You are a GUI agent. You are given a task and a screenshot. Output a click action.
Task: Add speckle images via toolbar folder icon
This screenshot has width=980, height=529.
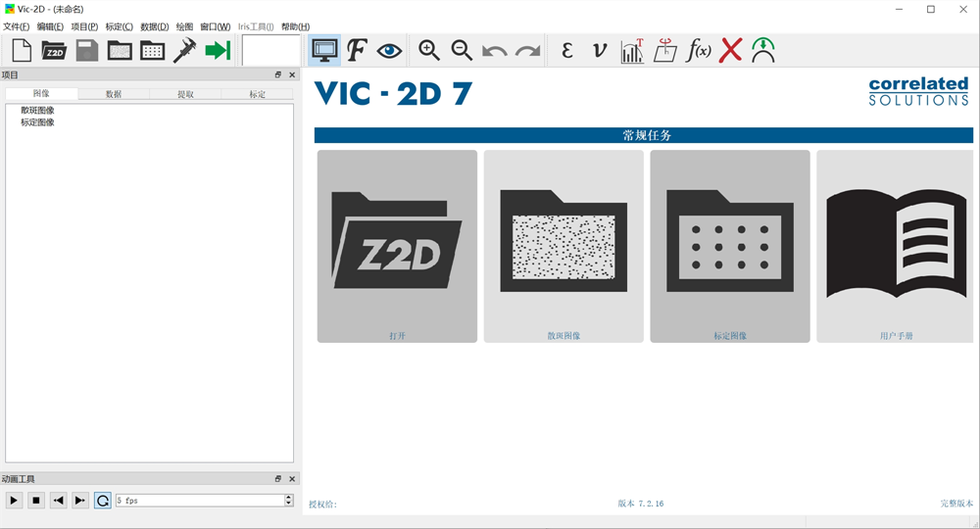[120, 51]
